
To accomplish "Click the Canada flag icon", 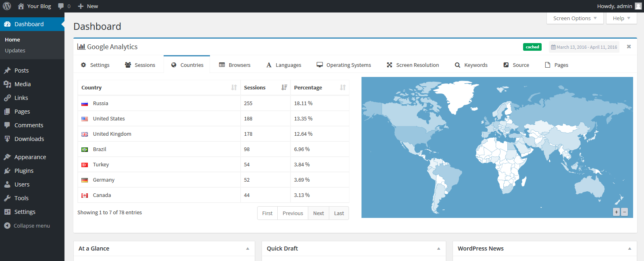I will 85,195.
